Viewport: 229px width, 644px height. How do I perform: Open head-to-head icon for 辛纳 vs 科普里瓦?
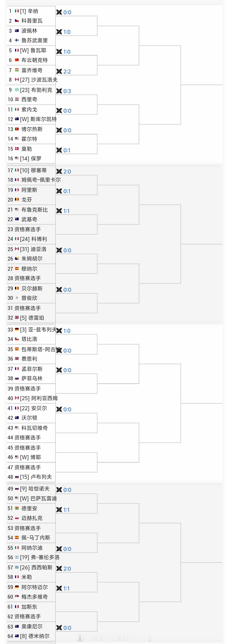click(59, 12)
